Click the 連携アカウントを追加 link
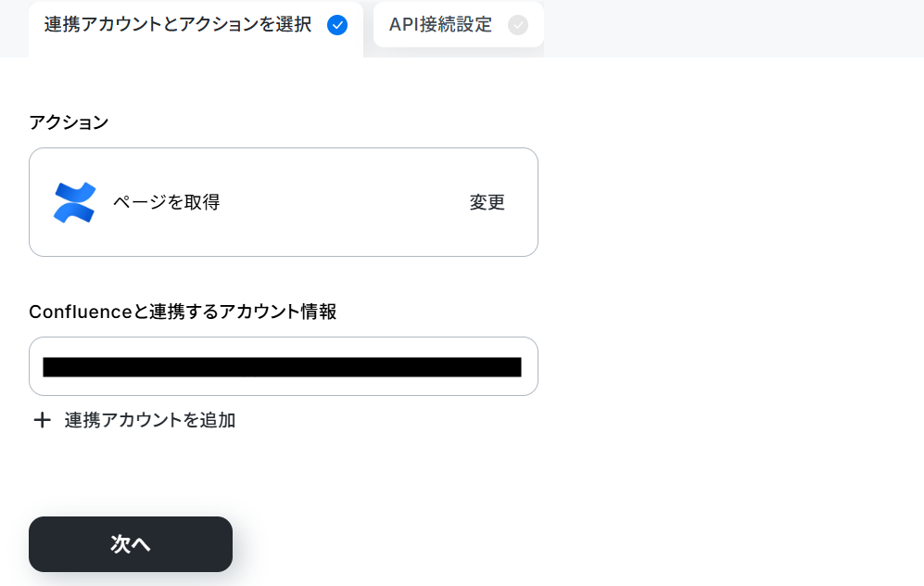This screenshot has height=586, width=924. point(150,420)
